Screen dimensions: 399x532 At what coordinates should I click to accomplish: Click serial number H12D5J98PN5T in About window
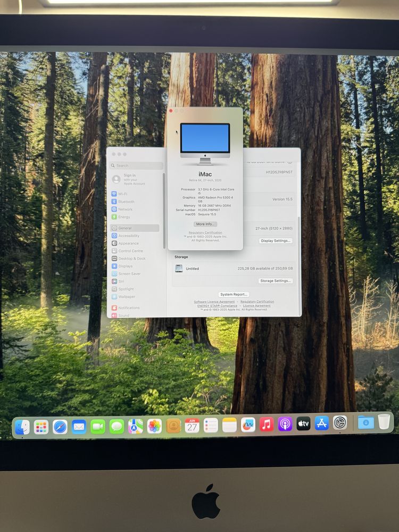tap(209, 210)
